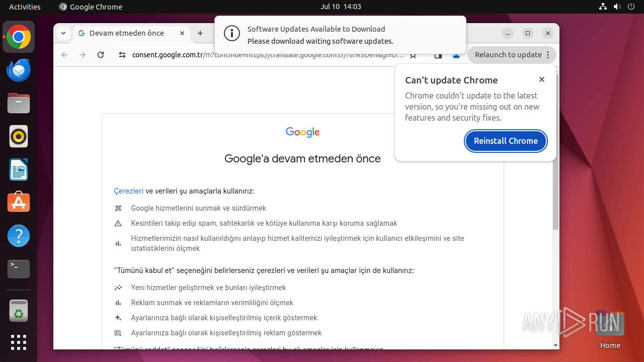Open the Google Chrome app menu in the top bar
Screen dimensions: 644x362
pyautogui.click(x=91, y=7)
